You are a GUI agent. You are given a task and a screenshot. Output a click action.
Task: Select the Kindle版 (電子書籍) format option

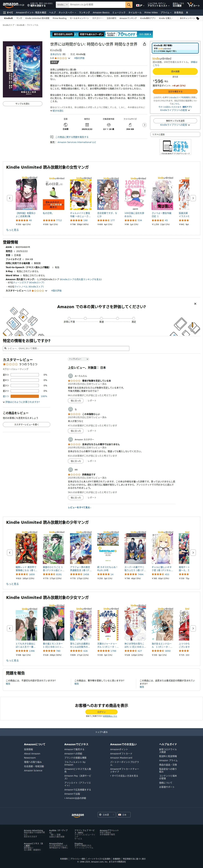(x=175, y=48)
